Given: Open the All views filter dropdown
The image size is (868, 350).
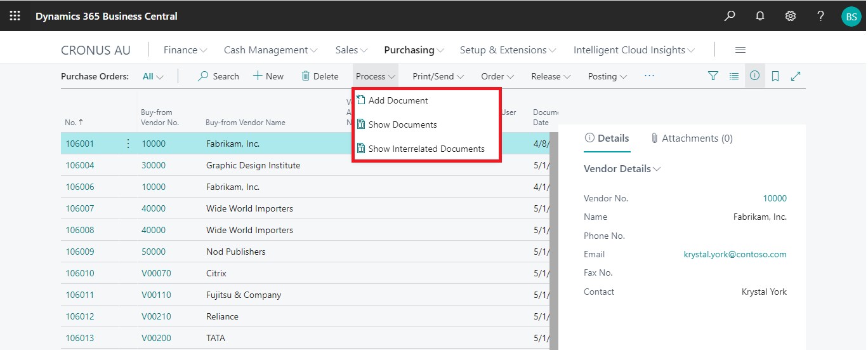Looking at the screenshot, I should click(x=153, y=76).
